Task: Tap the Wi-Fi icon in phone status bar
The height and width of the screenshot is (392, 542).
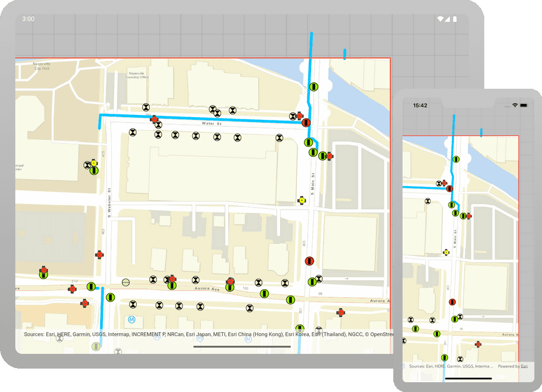Action: tap(515, 105)
